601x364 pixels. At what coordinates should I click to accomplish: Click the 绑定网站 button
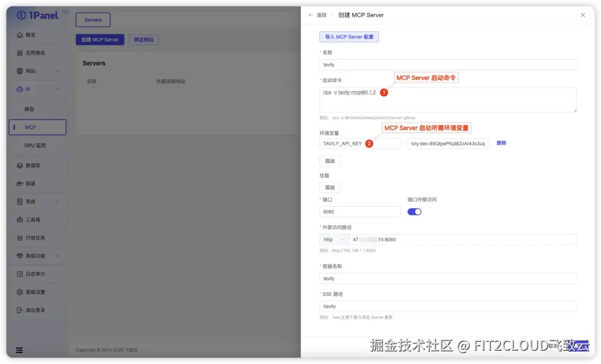(x=144, y=40)
